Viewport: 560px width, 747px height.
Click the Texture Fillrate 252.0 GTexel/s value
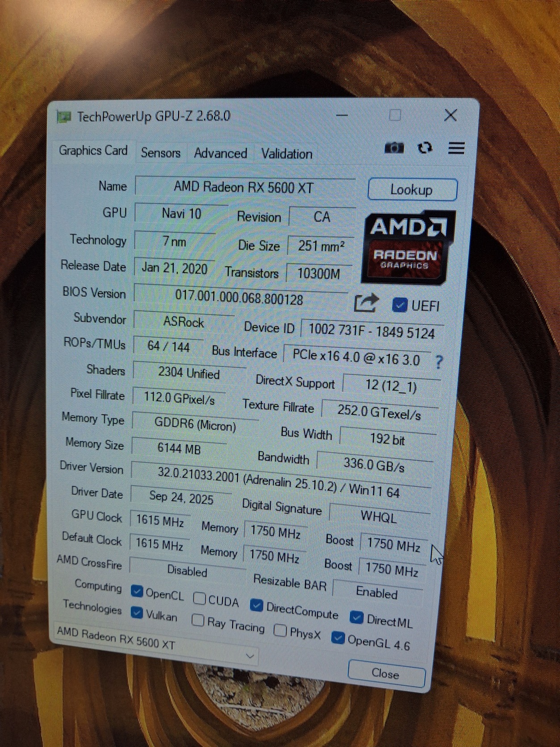pos(380,412)
